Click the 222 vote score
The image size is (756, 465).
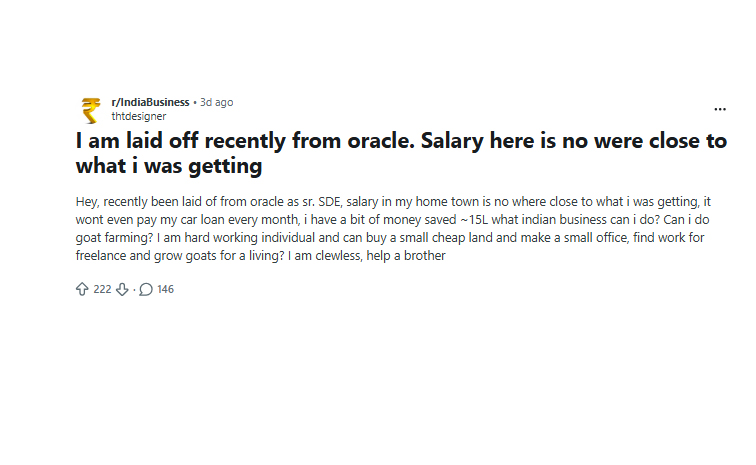click(x=102, y=289)
